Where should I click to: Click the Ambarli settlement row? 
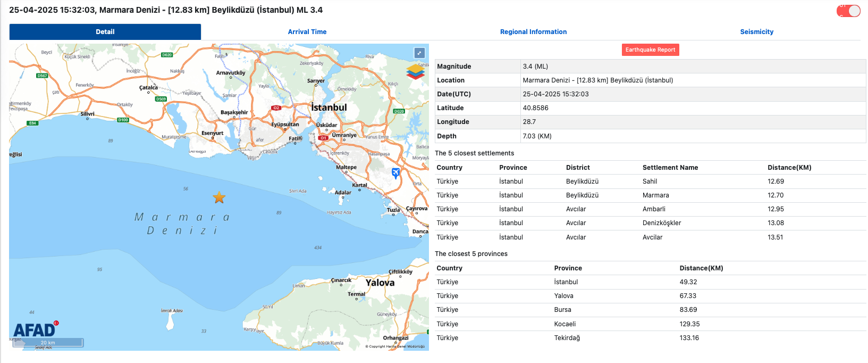[x=650, y=209]
